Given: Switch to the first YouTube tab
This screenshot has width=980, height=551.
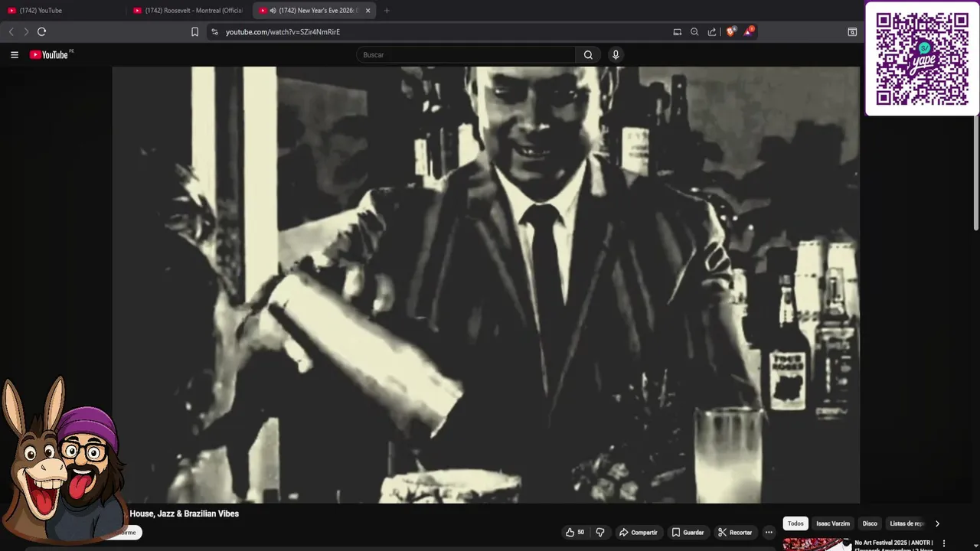Looking at the screenshot, I should [x=63, y=11].
